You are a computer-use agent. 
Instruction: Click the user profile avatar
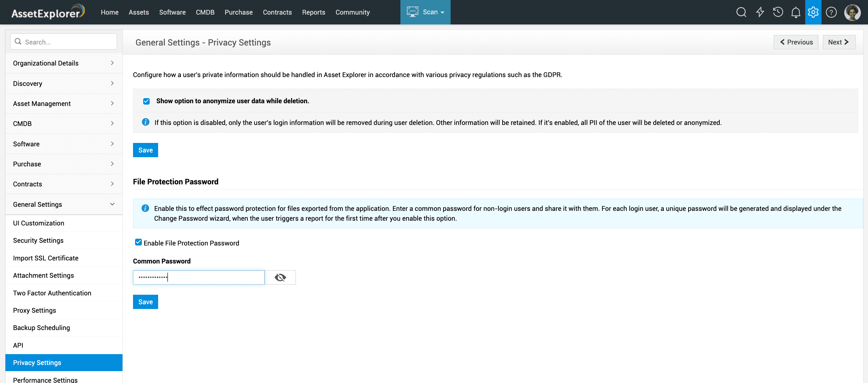tap(852, 13)
